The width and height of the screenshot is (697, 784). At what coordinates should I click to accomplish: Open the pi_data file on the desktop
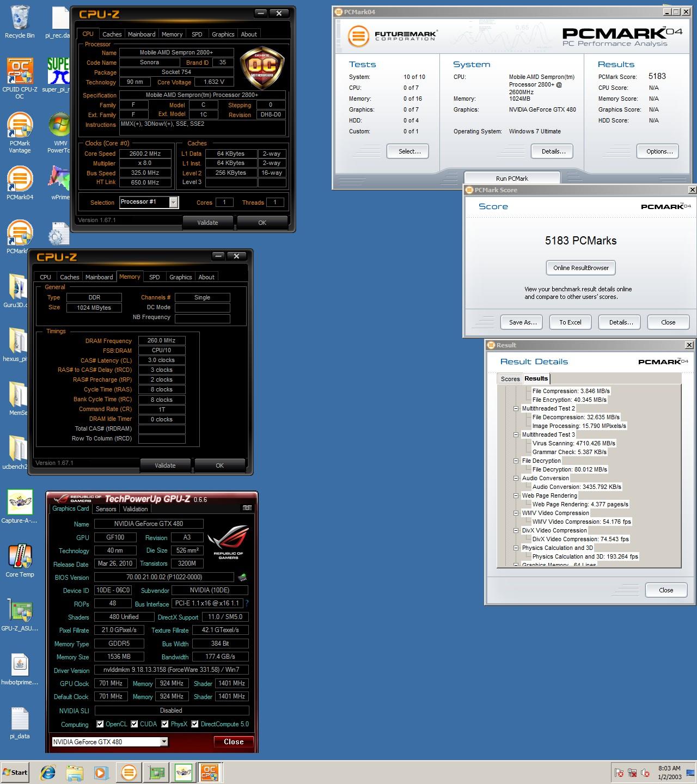pos(20,722)
